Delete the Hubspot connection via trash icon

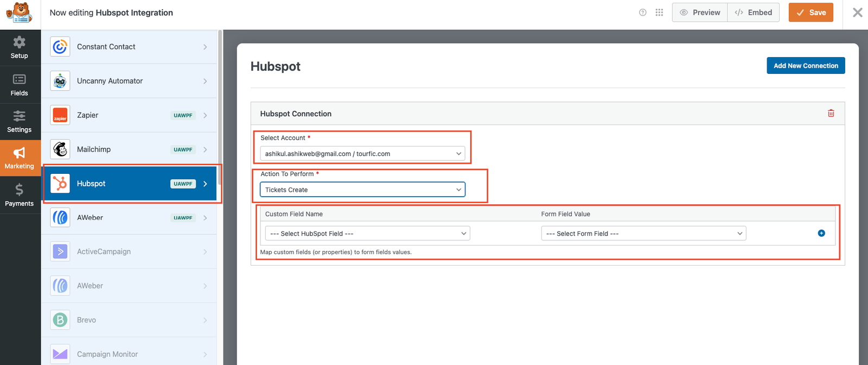tap(831, 114)
